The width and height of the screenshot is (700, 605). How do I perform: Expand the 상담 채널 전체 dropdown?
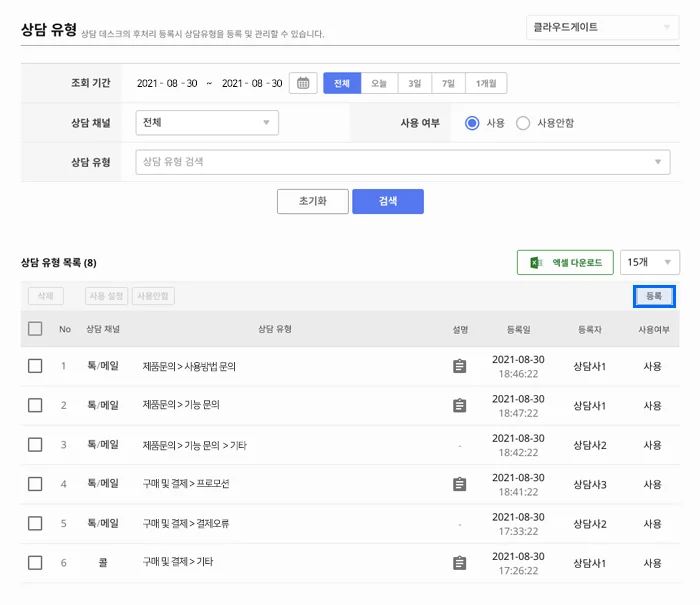tap(207, 123)
